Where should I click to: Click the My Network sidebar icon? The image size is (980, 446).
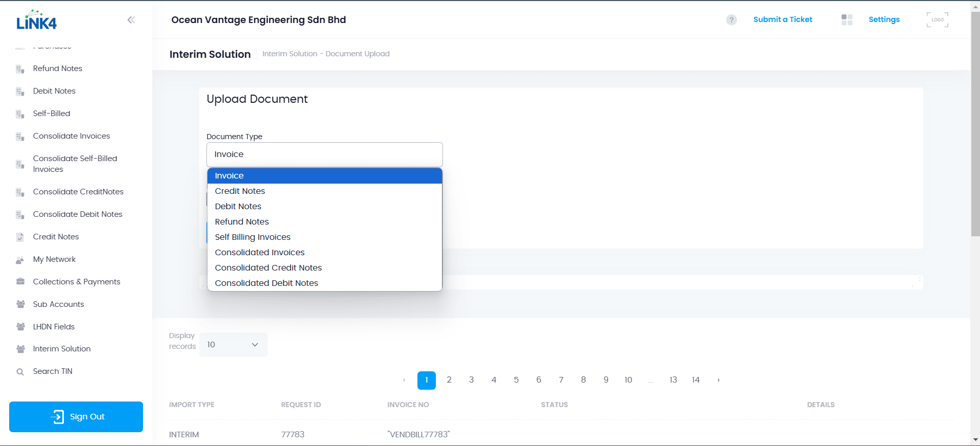pos(20,260)
